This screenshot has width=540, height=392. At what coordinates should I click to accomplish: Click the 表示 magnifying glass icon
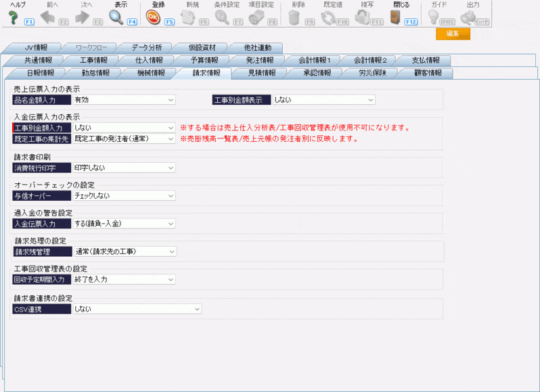pyautogui.click(x=116, y=17)
